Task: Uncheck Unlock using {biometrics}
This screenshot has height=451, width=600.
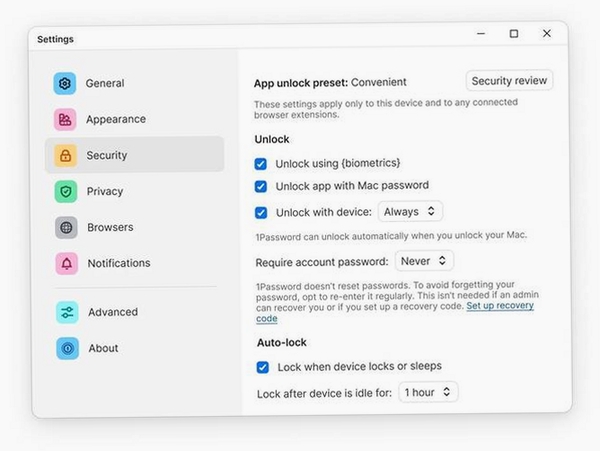Action: pos(261,164)
